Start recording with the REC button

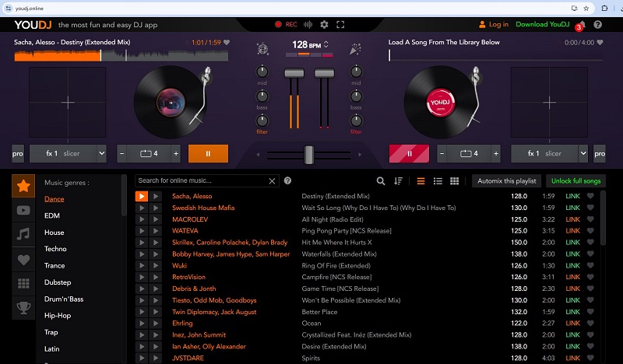point(286,25)
